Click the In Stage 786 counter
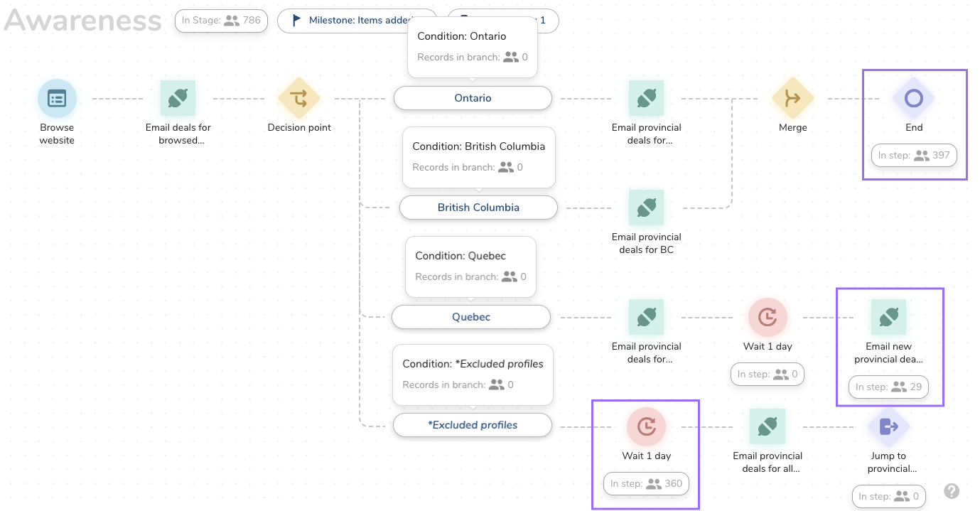The height and width of the screenshot is (511, 980). (x=221, y=21)
